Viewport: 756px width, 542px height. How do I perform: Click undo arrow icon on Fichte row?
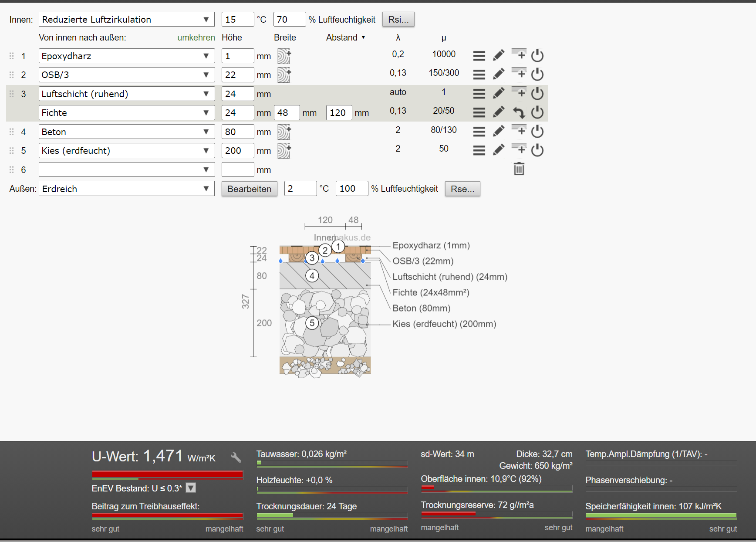519,112
